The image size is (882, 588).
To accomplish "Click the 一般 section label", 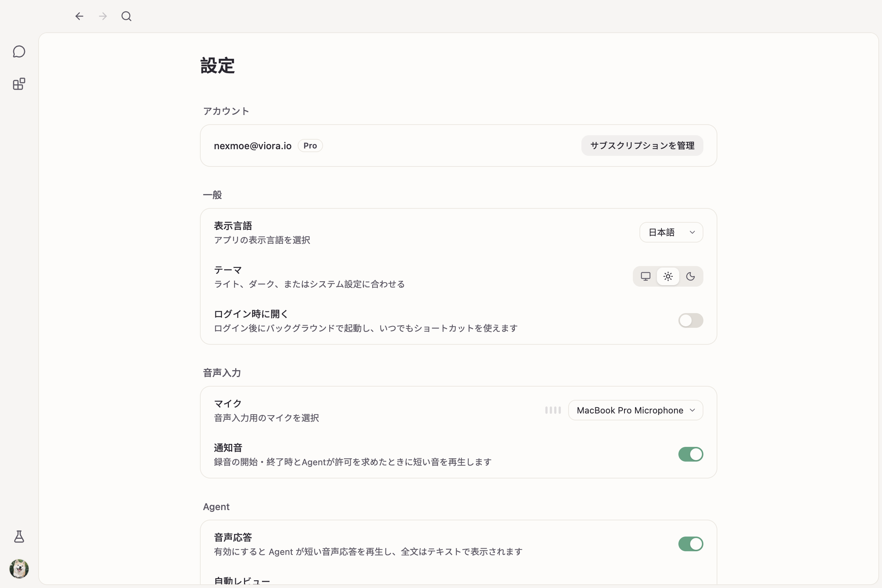I will (212, 195).
